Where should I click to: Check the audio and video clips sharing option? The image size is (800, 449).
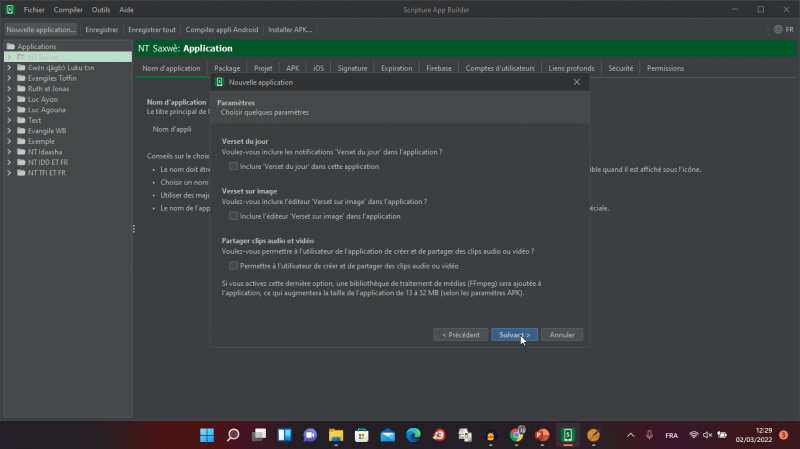click(234, 266)
